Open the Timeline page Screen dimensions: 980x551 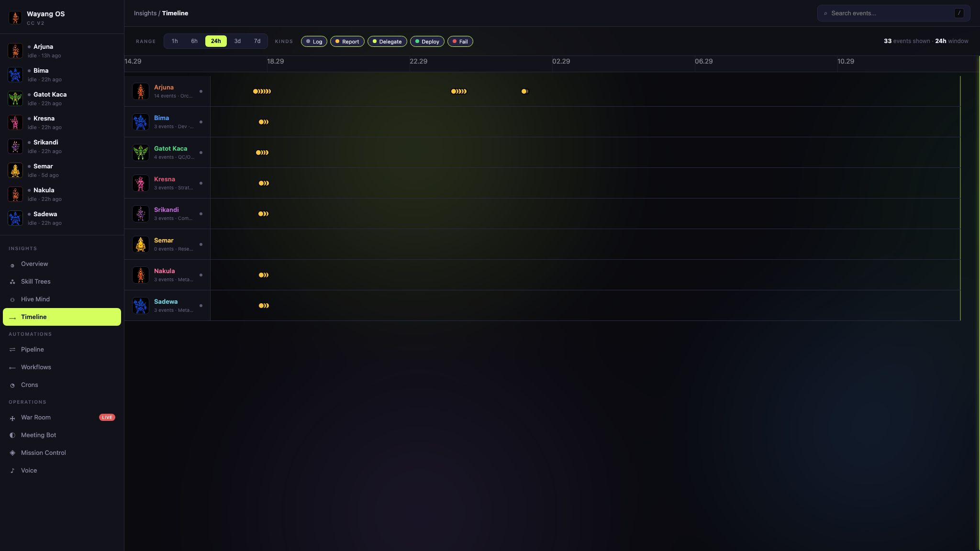point(62,317)
